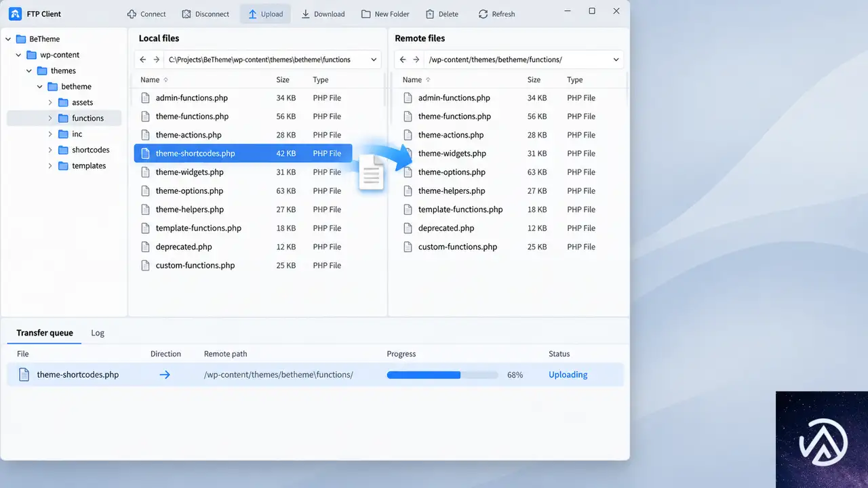The width and height of the screenshot is (868, 488).
Task: Click the Connect toolbar icon
Action: pos(132,14)
